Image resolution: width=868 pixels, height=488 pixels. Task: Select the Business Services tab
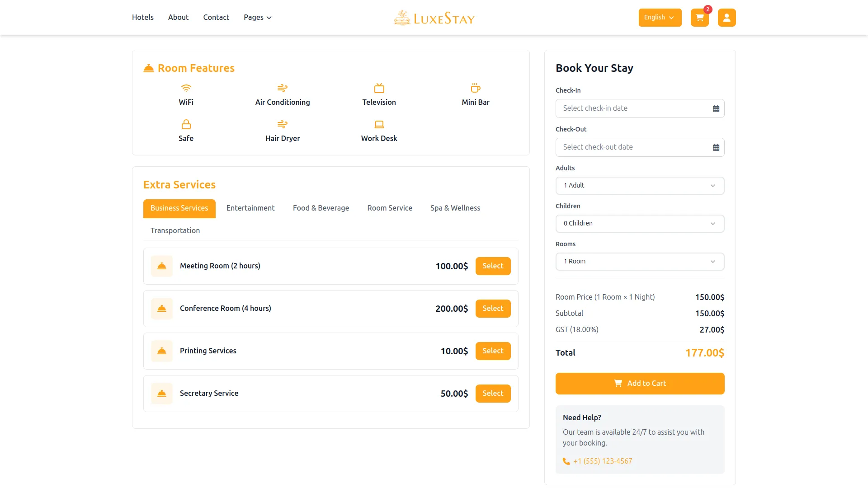tap(179, 208)
